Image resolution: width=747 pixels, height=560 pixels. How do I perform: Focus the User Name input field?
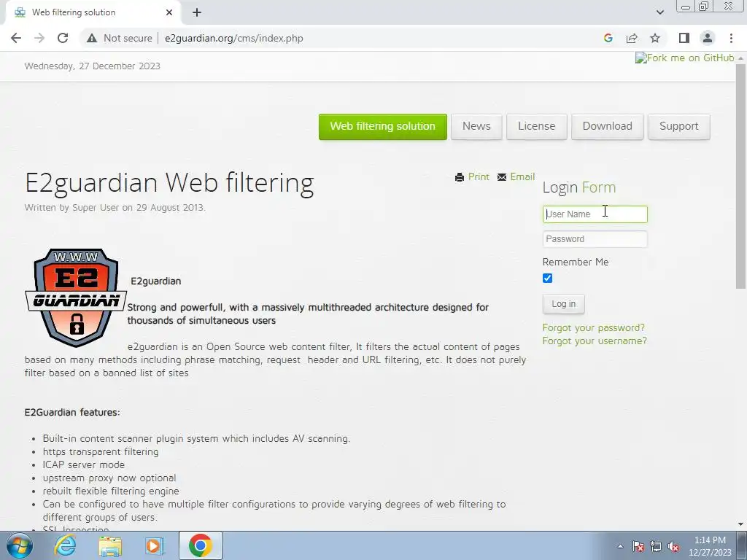595,214
